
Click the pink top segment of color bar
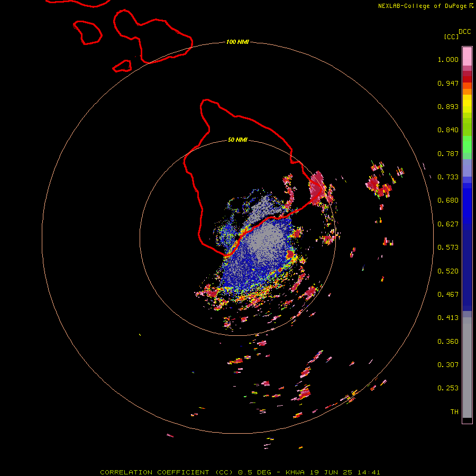467,57
